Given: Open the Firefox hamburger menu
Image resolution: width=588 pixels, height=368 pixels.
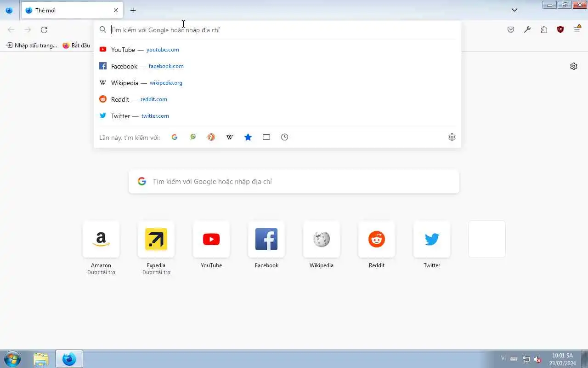Looking at the screenshot, I should click(577, 30).
